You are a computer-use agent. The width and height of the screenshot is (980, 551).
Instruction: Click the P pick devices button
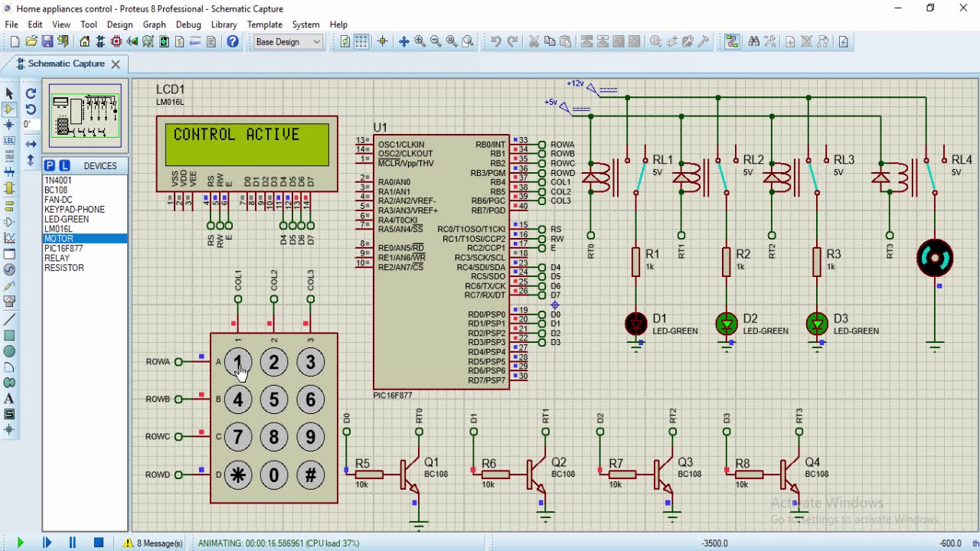click(x=50, y=165)
